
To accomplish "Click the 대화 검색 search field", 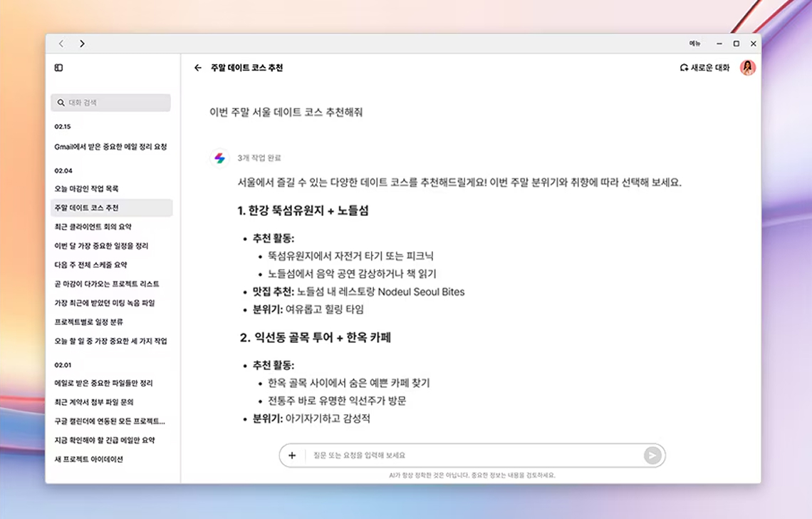I will click(x=110, y=102).
